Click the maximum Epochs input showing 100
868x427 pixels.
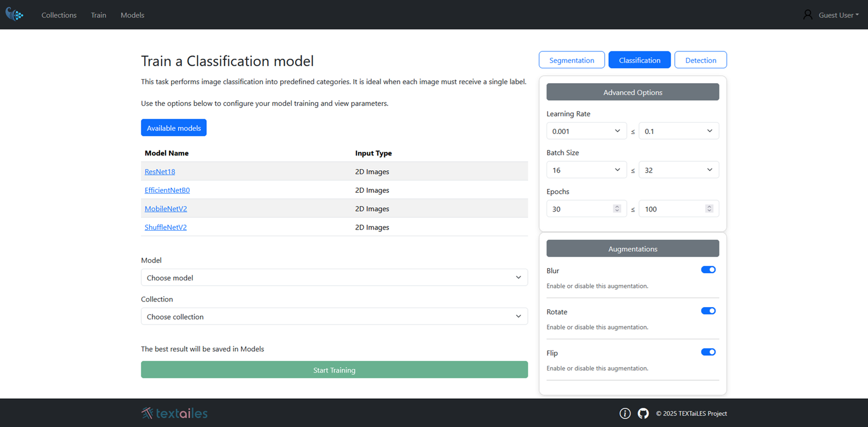[674, 209]
